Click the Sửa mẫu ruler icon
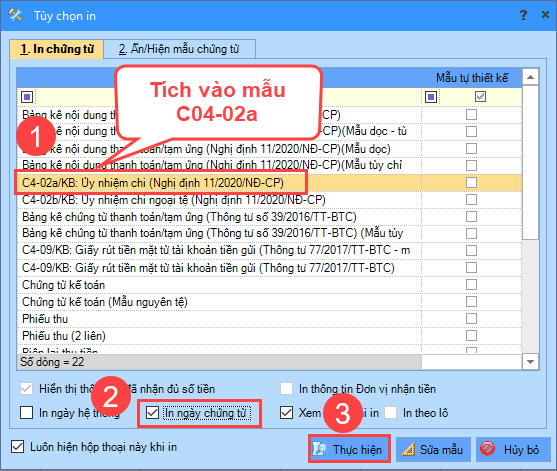Screen dimensions: 557x471 pos(408,449)
